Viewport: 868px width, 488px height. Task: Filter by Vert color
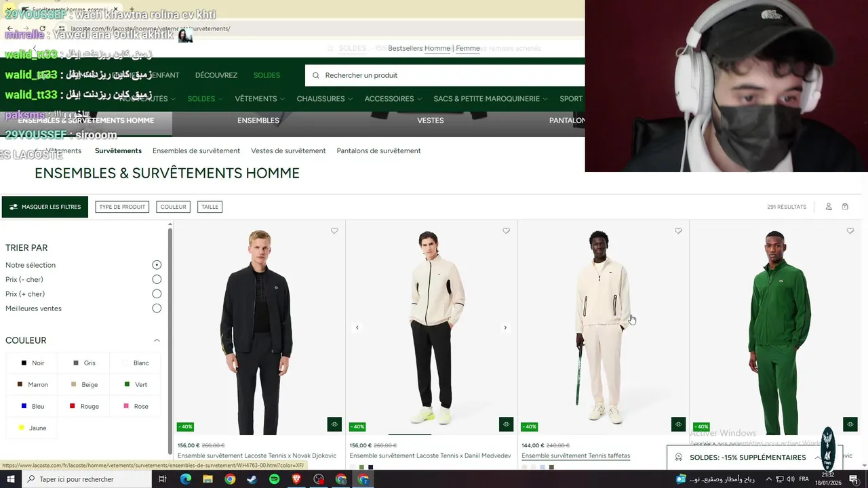136,385
